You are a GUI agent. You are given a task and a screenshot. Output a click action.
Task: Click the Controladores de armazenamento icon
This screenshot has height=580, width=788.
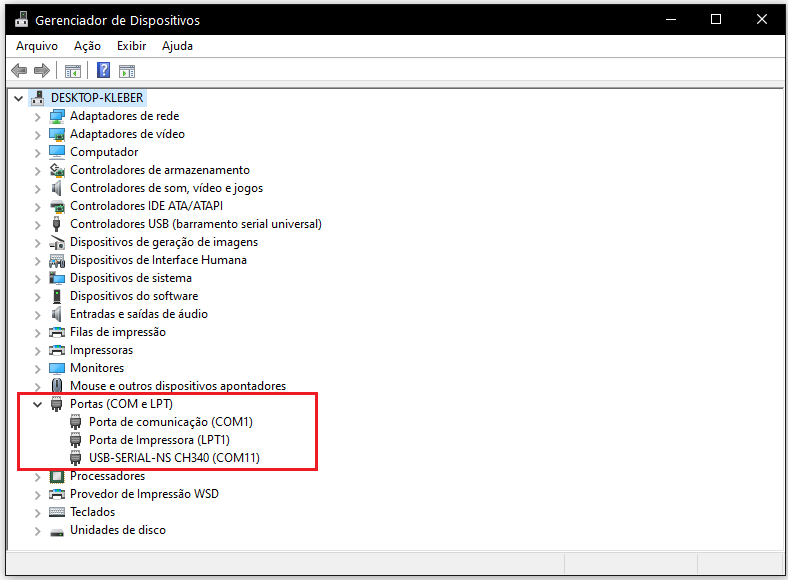pyautogui.click(x=57, y=170)
